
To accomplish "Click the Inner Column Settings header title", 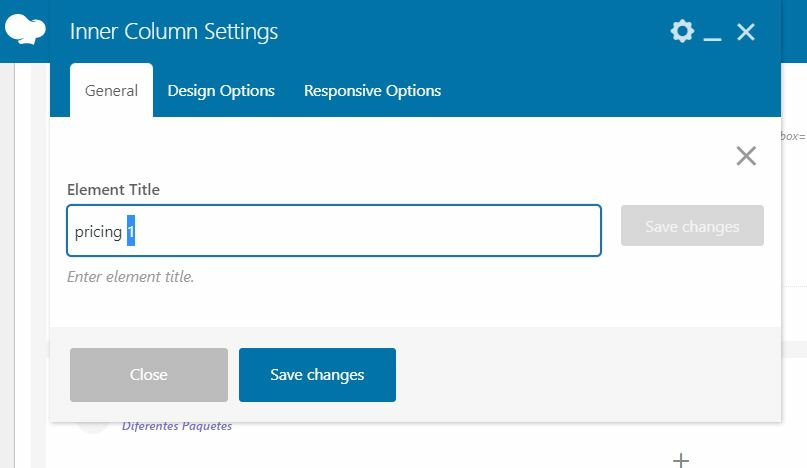I will [174, 31].
